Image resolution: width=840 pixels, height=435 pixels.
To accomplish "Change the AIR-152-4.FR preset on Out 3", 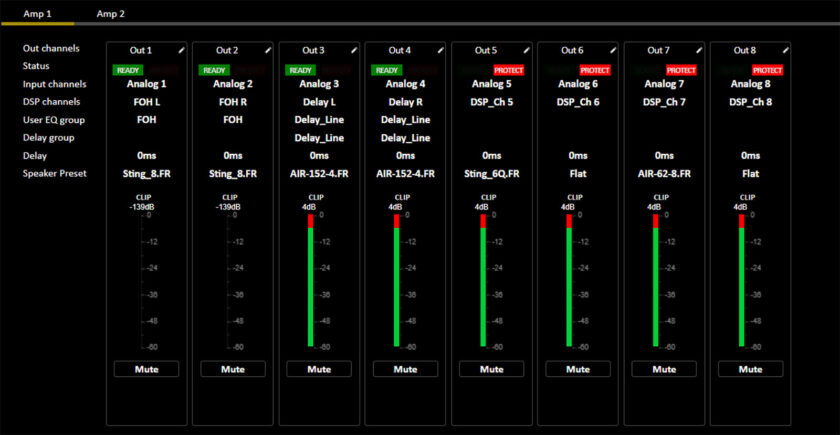I will [319, 173].
